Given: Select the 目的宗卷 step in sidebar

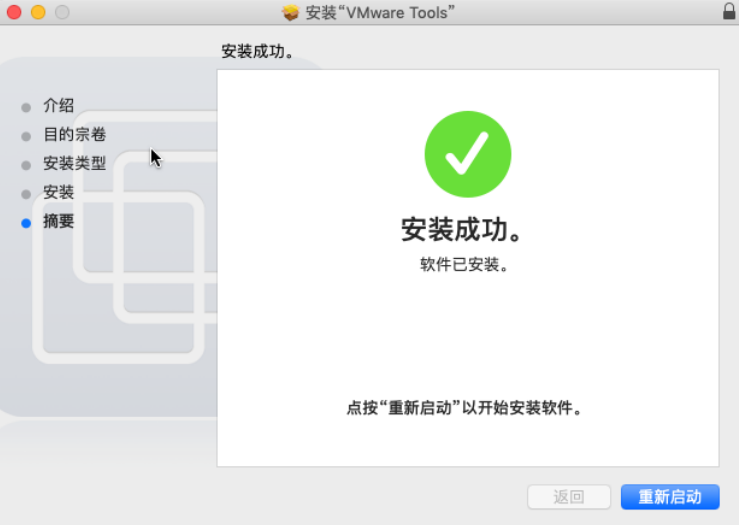Looking at the screenshot, I should click(74, 134).
